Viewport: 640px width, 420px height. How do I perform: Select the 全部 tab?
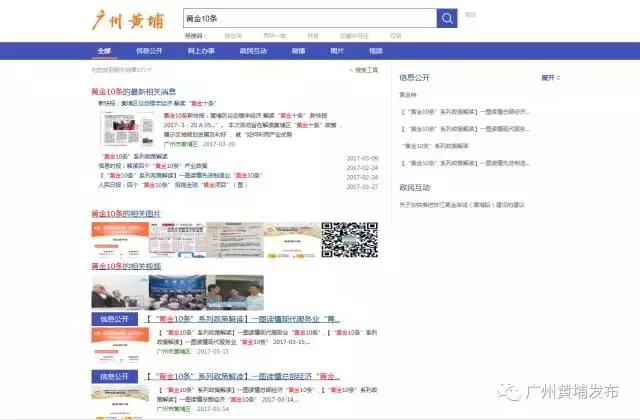coord(104,50)
